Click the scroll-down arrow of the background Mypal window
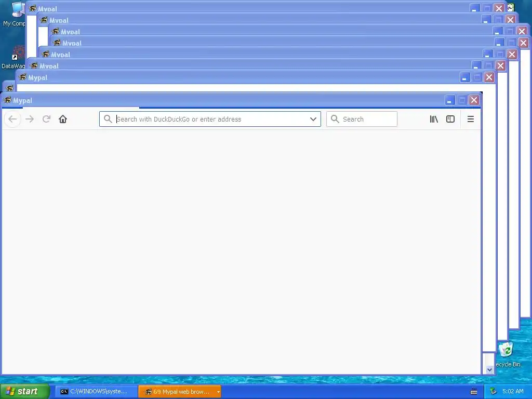Viewport: 532px width, 399px height. click(x=489, y=369)
